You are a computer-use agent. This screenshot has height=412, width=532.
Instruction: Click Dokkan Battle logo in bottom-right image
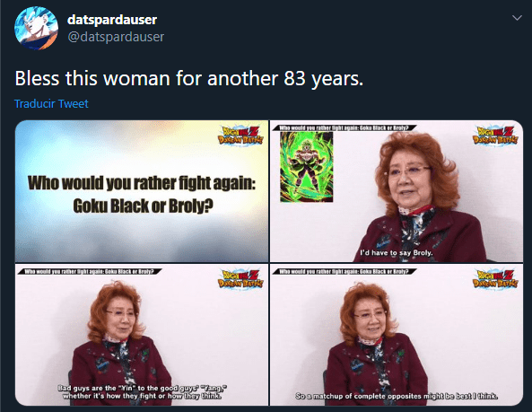[x=495, y=278]
